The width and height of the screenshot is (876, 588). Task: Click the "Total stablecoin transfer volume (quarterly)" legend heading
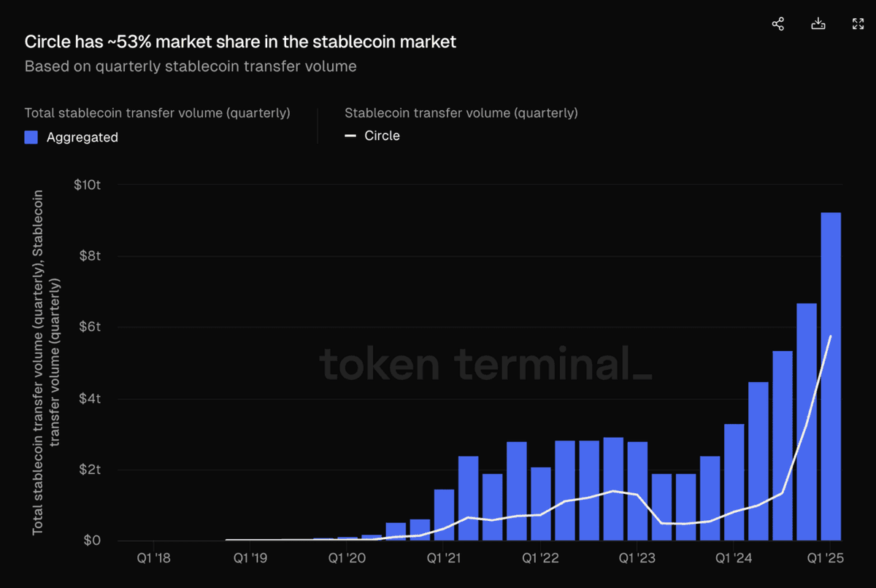(158, 113)
